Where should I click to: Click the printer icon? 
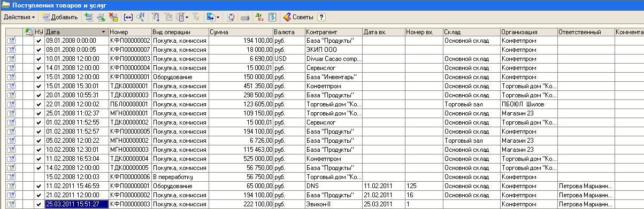245,17
